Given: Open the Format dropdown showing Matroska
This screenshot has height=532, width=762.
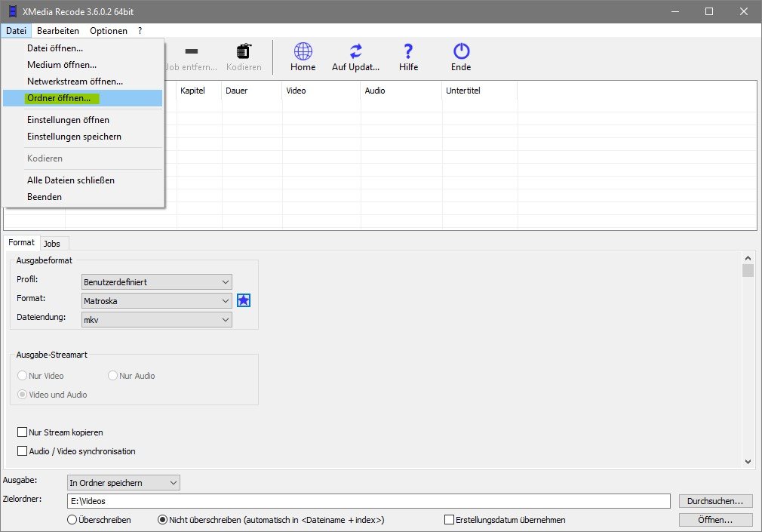Looking at the screenshot, I should coord(156,301).
